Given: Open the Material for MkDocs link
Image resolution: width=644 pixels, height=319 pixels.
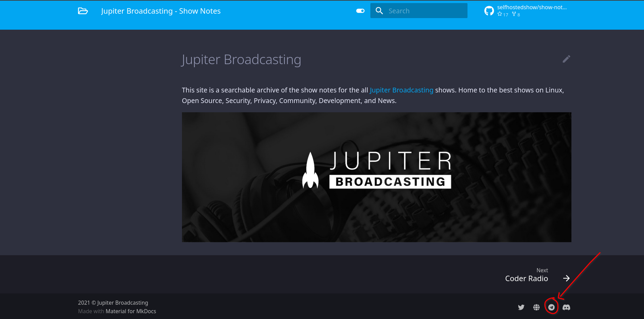Looking at the screenshot, I should [x=131, y=311].
